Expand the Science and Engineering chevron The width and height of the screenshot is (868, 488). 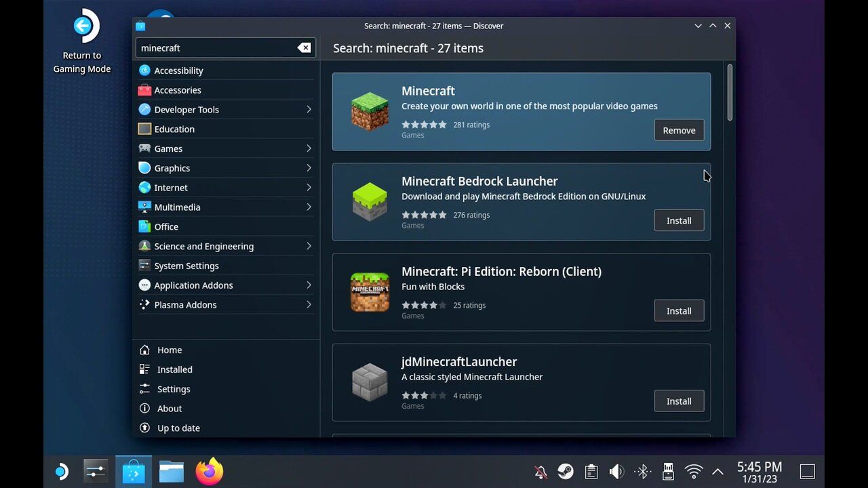[x=309, y=246]
